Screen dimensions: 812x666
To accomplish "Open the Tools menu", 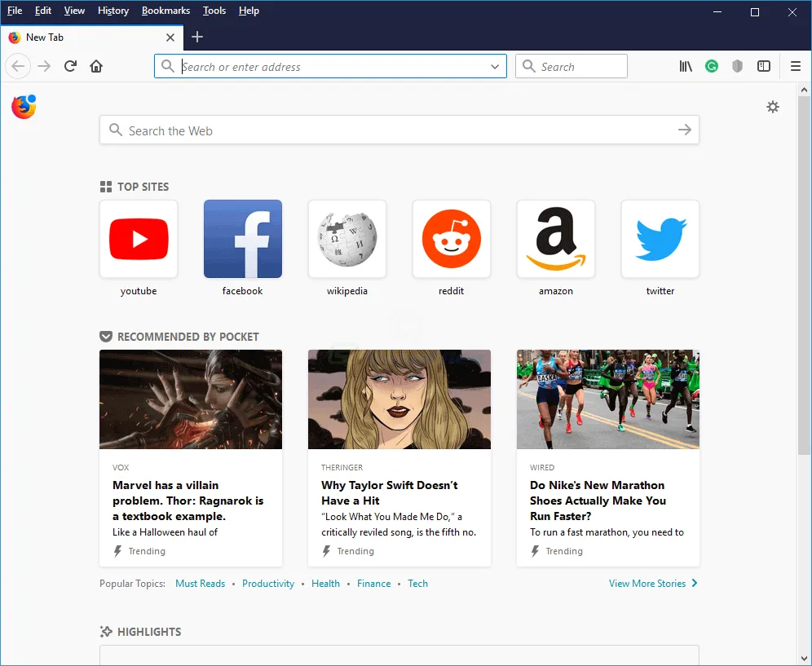I will pyautogui.click(x=214, y=11).
